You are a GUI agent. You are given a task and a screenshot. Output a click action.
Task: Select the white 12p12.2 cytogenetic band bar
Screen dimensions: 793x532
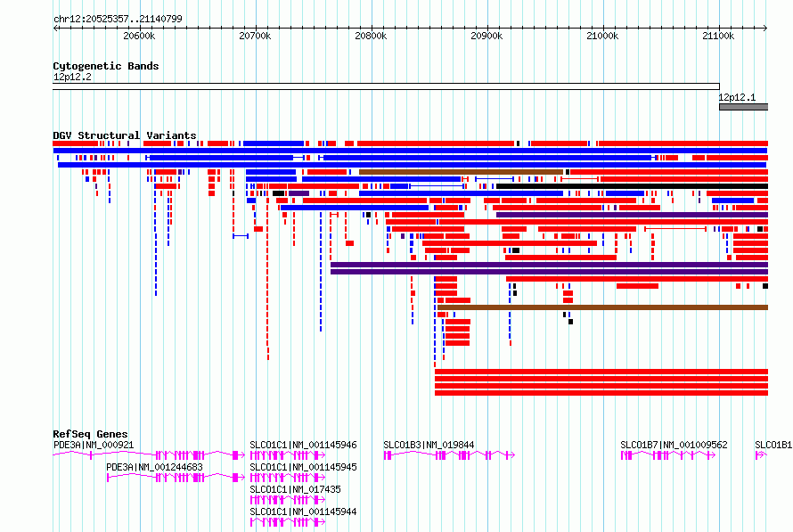click(386, 86)
